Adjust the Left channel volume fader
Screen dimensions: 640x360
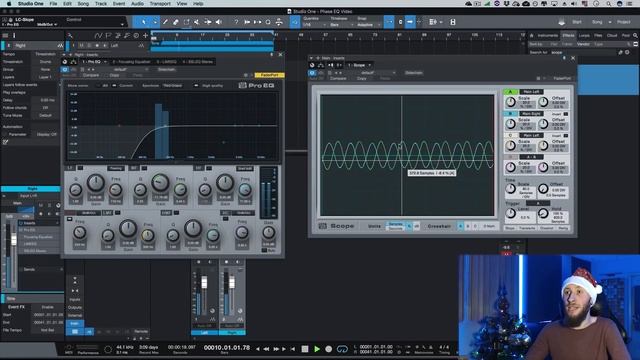pos(204,282)
